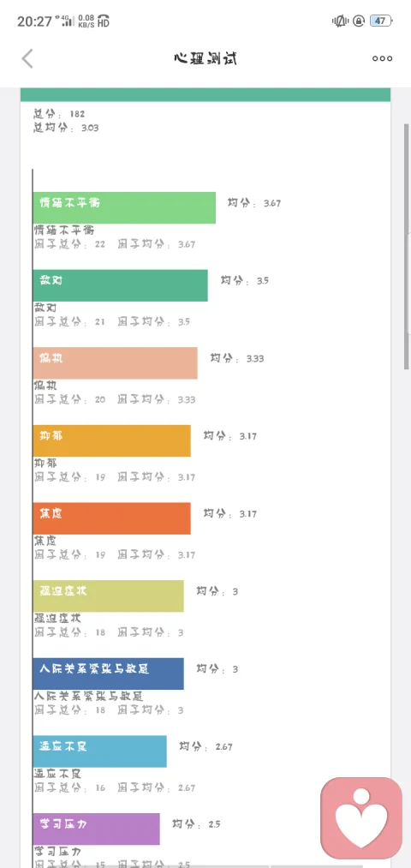Select the orange 焦虑 bar
Screen dimensions: 411x868
(111, 518)
